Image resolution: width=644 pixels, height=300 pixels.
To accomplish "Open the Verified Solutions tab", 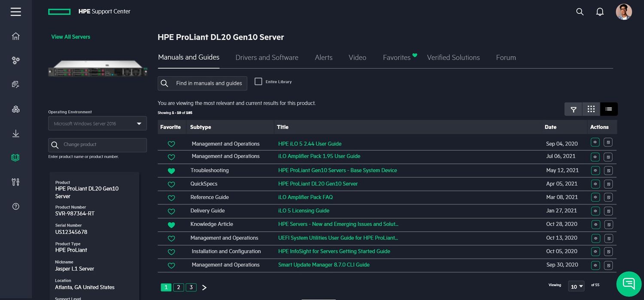I will pos(453,58).
